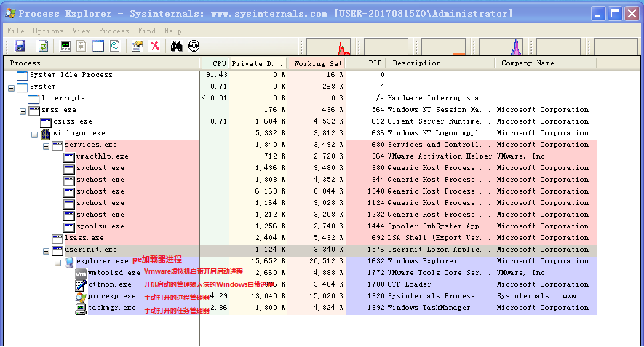Click the 'Windows TaskManager' description
The height and width of the screenshot is (347, 644).
(x=429, y=308)
